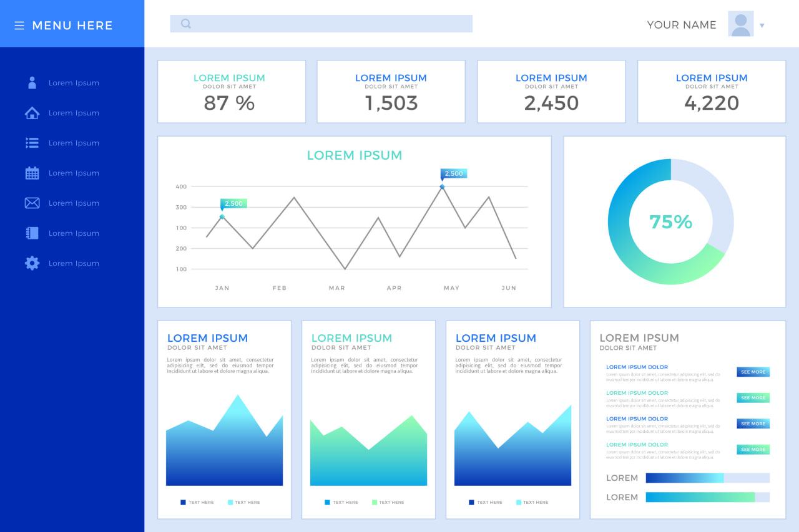
Task: Select Lorem Ipsum label beside gear icon
Action: [x=74, y=263]
